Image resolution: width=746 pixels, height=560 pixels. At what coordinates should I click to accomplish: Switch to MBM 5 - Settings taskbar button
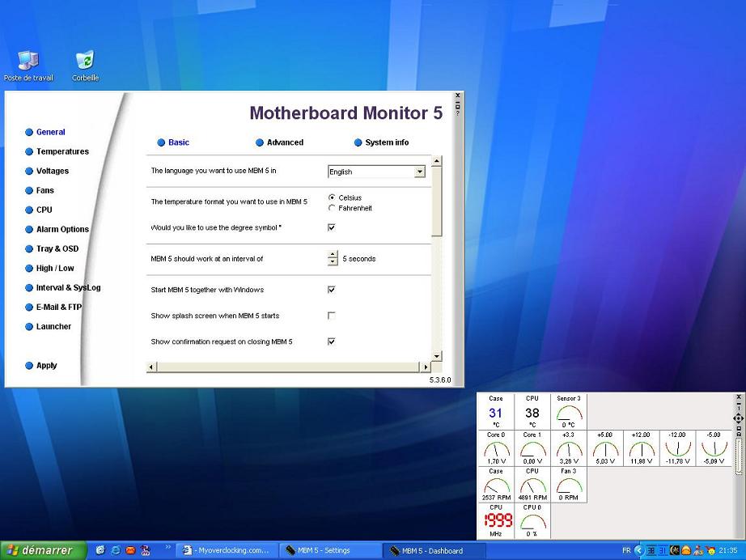click(x=329, y=550)
